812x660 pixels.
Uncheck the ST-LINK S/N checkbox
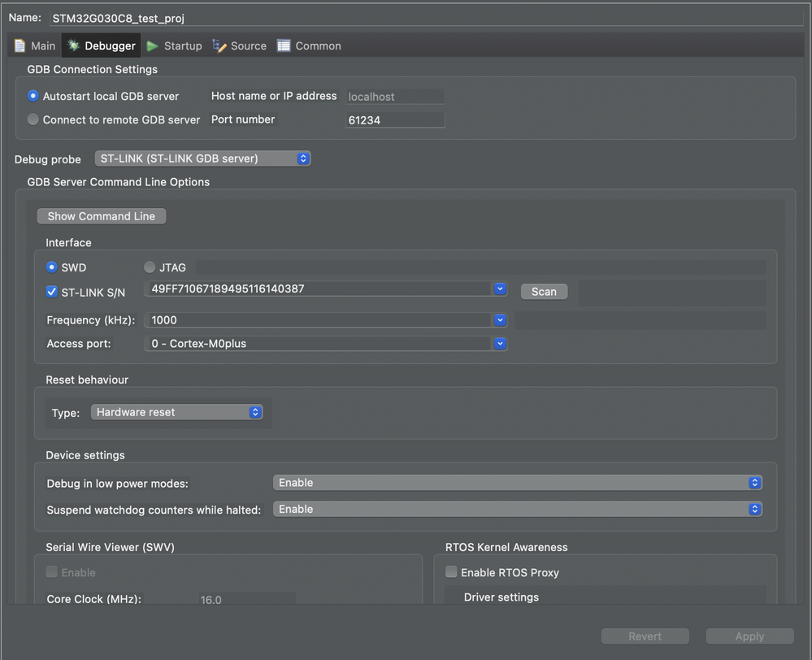(52, 292)
